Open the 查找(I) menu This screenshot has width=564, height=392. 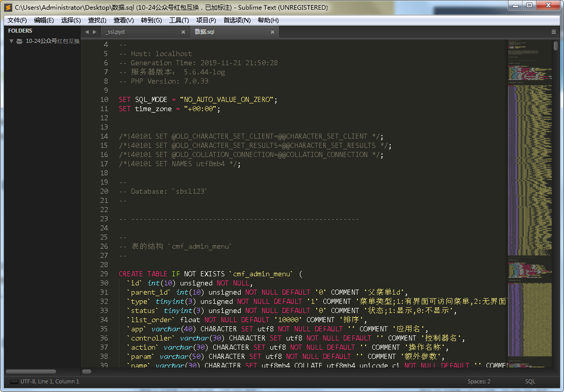(x=97, y=20)
